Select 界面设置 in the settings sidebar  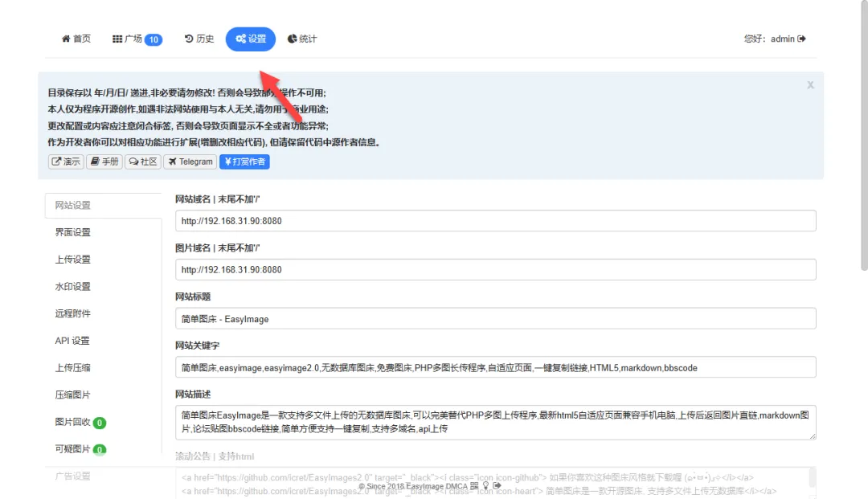coord(73,232)
